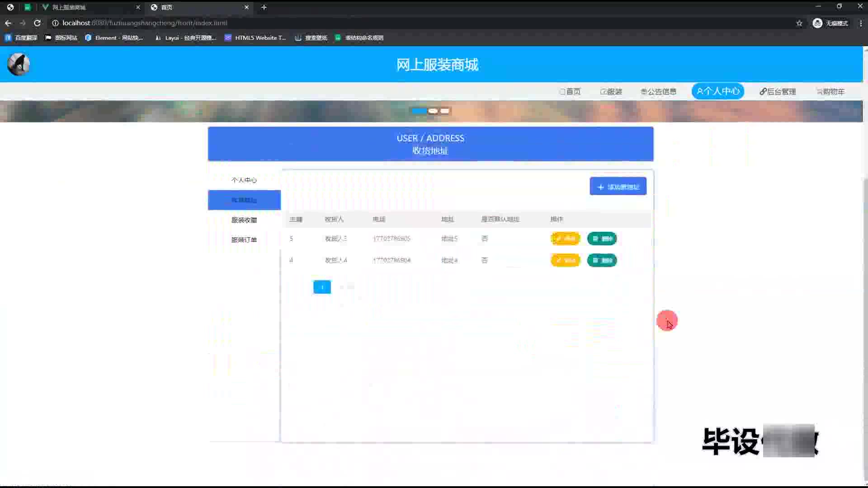Viewport: 868px width, 488px height.
Task: Click the round user avatar in the header
Action: pyautogui.click(x=19, y=64)
